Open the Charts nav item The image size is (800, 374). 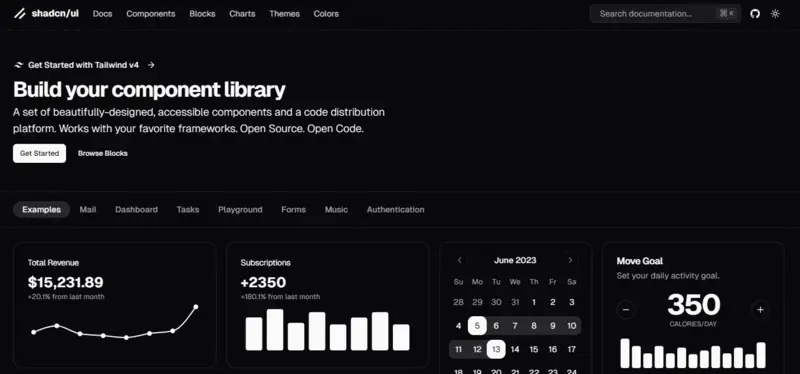pyautogui.click(x=242, y=14)
